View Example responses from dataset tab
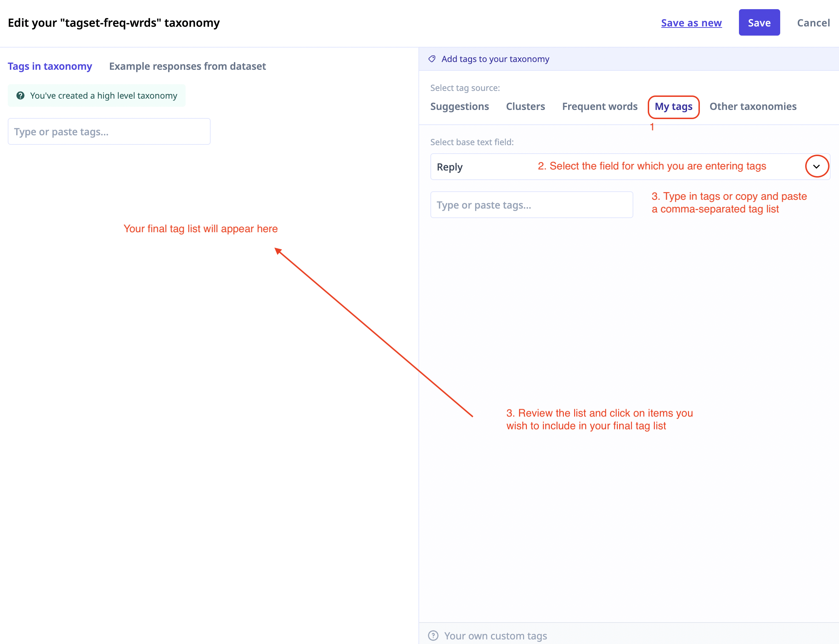Screen dimensions: 839x644 [187, 66]
